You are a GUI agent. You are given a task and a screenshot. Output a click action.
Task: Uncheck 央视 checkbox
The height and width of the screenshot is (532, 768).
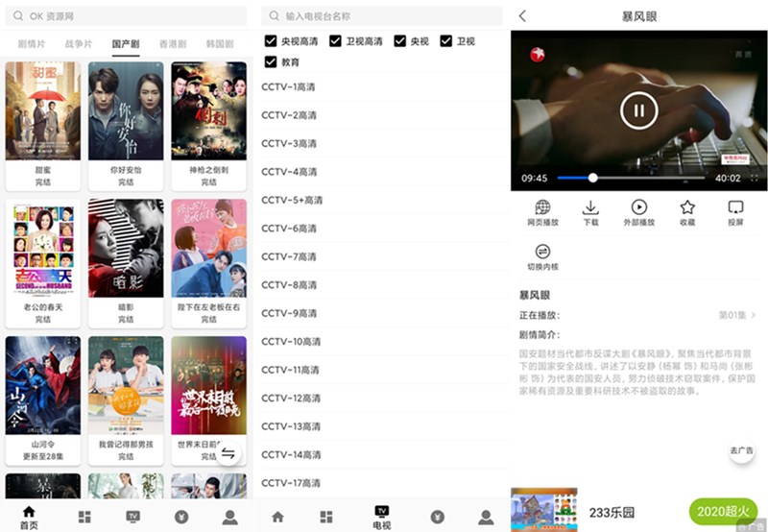[399, 41]
